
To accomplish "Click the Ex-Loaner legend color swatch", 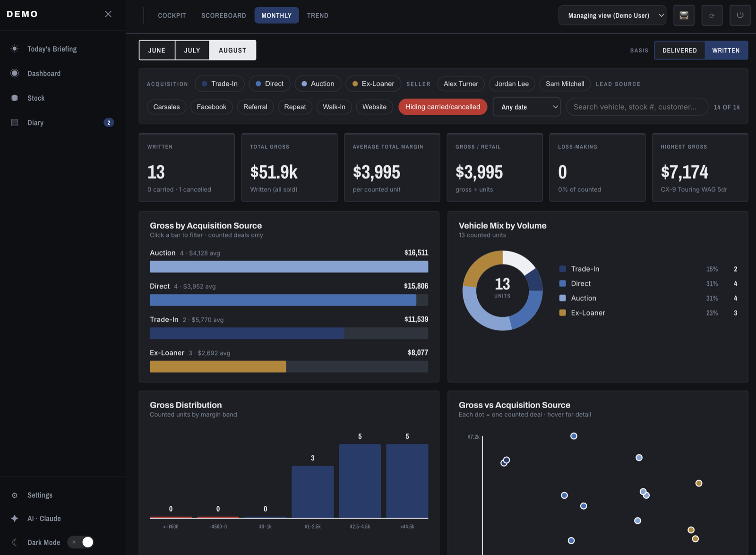I will [x=562, y=313].
